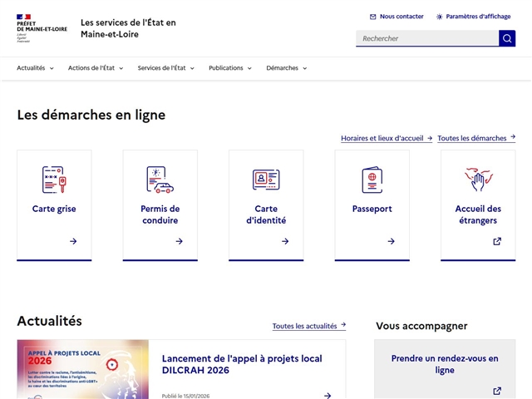Screen dimensions: 532x399
Task: Click the Passeport booklet icon
Action: [372, 180]
